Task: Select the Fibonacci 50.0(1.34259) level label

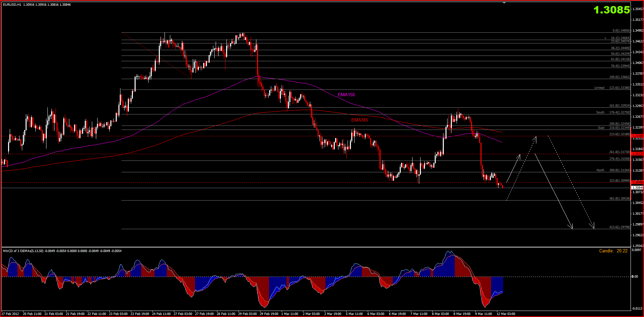Action: [x=620, y=54]
